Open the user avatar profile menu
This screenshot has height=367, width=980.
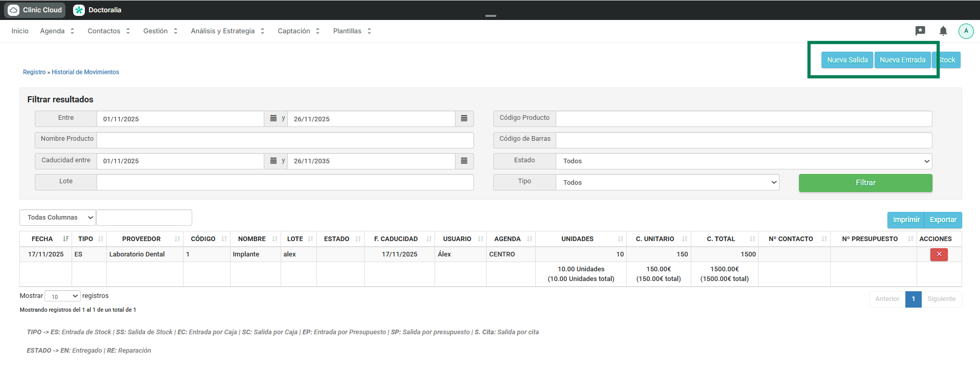pyautogui.click(x=966, y=31)
